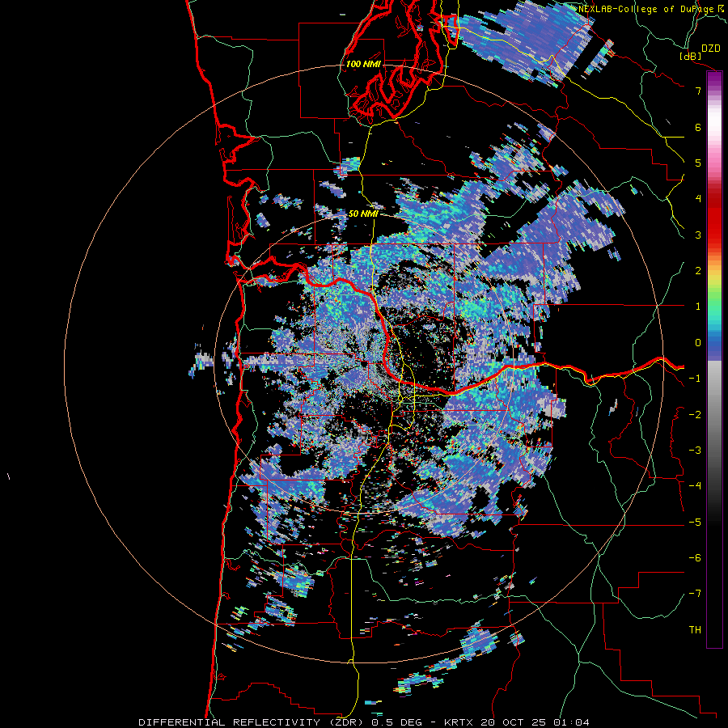Viewport: 728px width, 728px height.
Task: Click the -7 value on color scale
Action: 695,594
